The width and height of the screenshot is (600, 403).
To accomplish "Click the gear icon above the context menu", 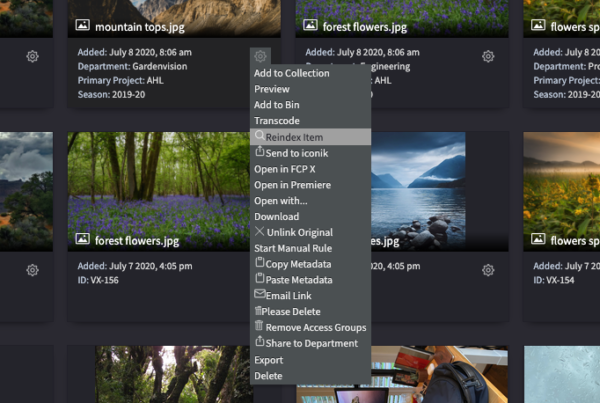I will tap(260, 57).
